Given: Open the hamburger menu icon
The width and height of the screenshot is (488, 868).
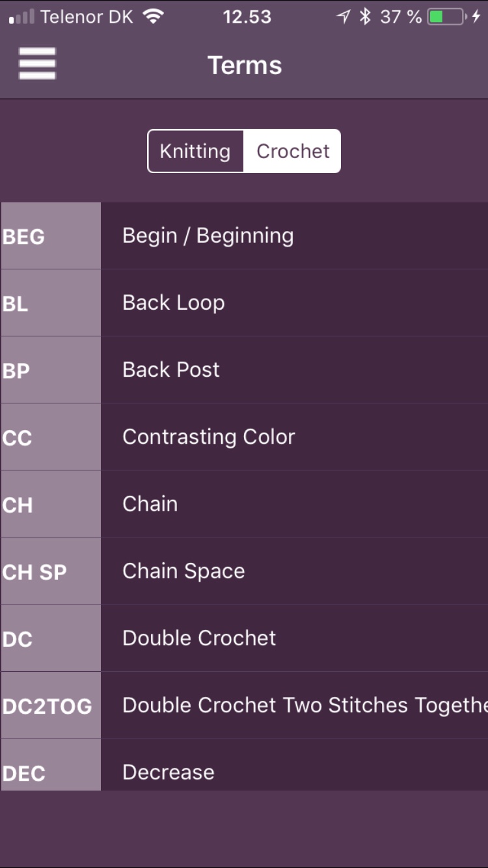Looking at the screenshot, I should click(x=37, y=64).
